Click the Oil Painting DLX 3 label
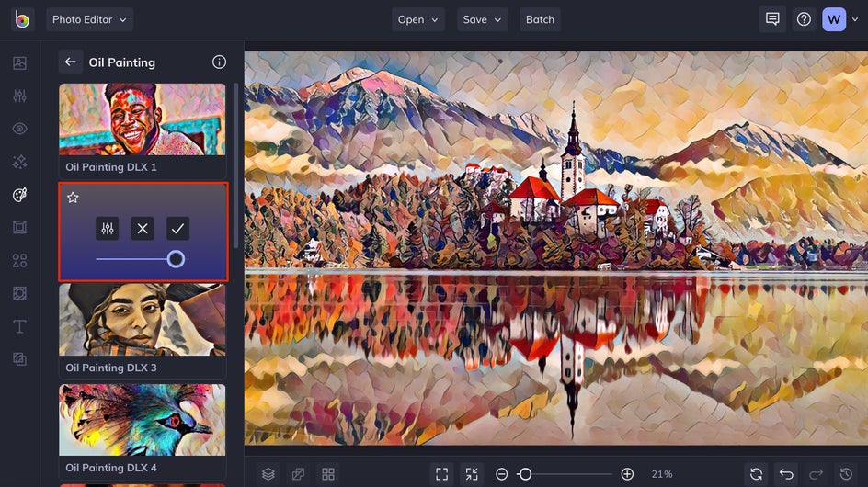This screenshot has height=487, width=868. pos(111,368)
